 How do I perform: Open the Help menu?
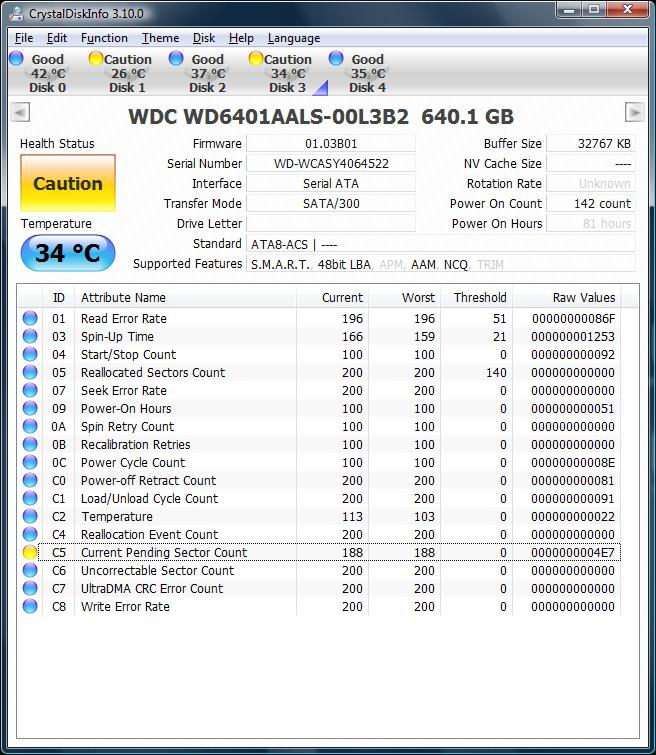(241, 38)
